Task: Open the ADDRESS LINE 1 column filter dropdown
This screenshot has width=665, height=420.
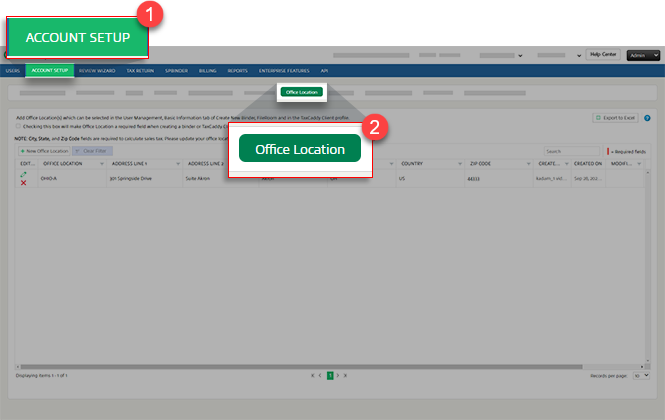Action: click(x=178, y=164)
